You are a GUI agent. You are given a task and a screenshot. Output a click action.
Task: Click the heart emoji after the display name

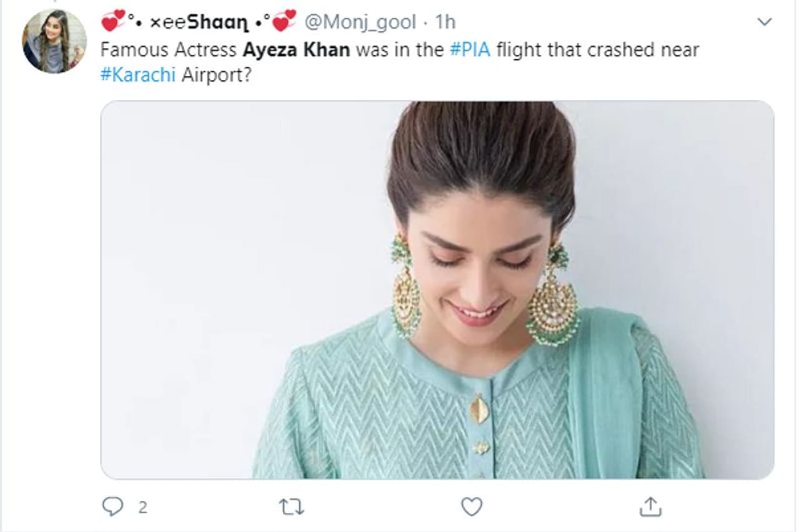pos(284,22)
